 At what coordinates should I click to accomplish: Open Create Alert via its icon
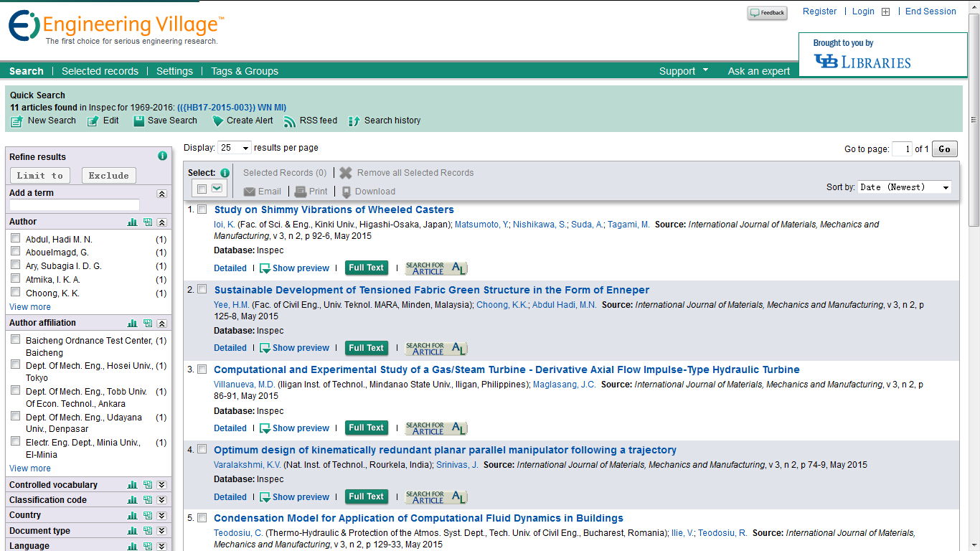coord(218,121)
